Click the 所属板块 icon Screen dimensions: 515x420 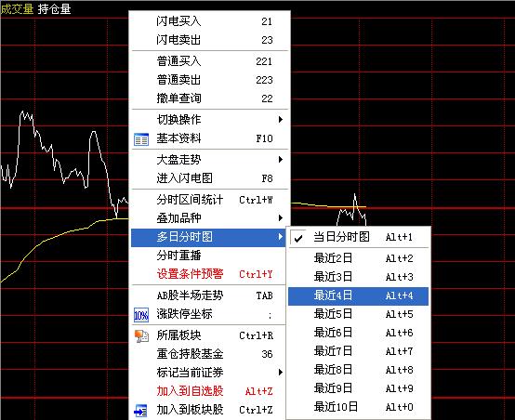point(141,336)
